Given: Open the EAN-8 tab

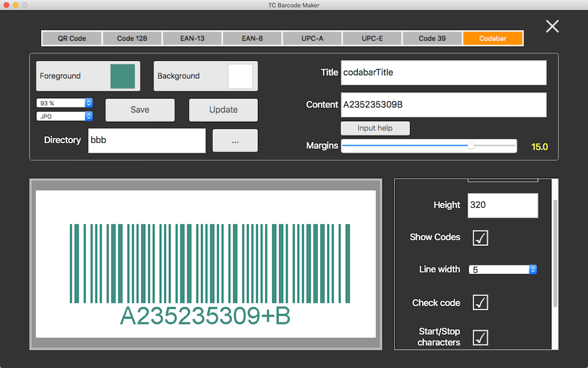Looking at the screenshot, I should tap(253, 39).
